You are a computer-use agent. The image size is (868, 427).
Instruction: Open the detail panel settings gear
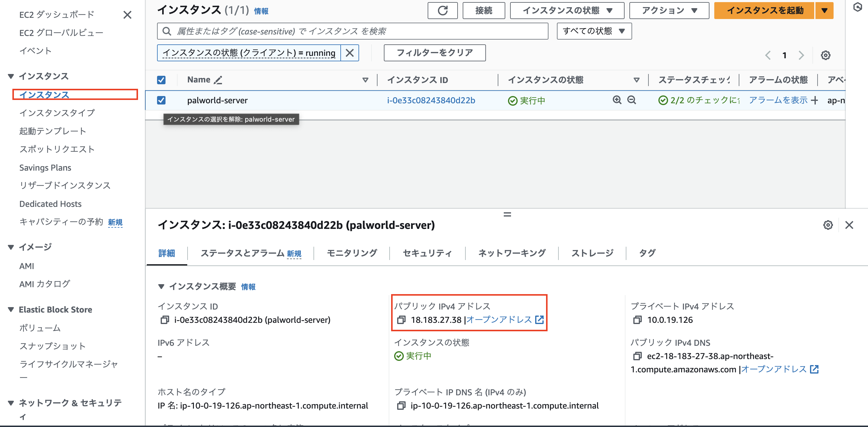pyautogui.click(x=828, y=225)
